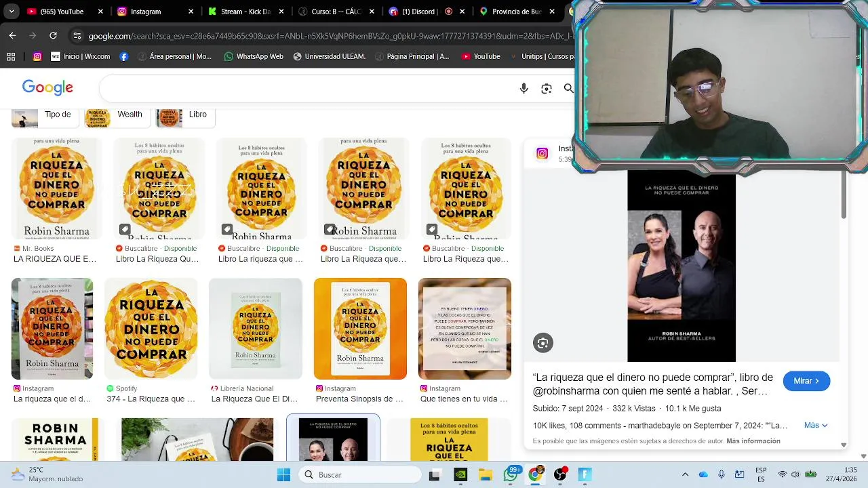Open Inicio | Wix.com bookmark
This screenshot has width=868, height=488.
(80, 57)
